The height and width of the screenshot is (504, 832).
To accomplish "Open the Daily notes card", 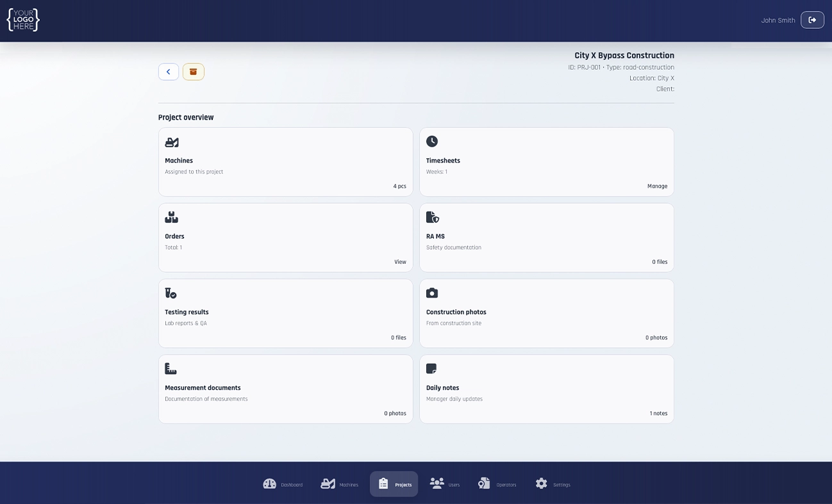I will point(546,389).
